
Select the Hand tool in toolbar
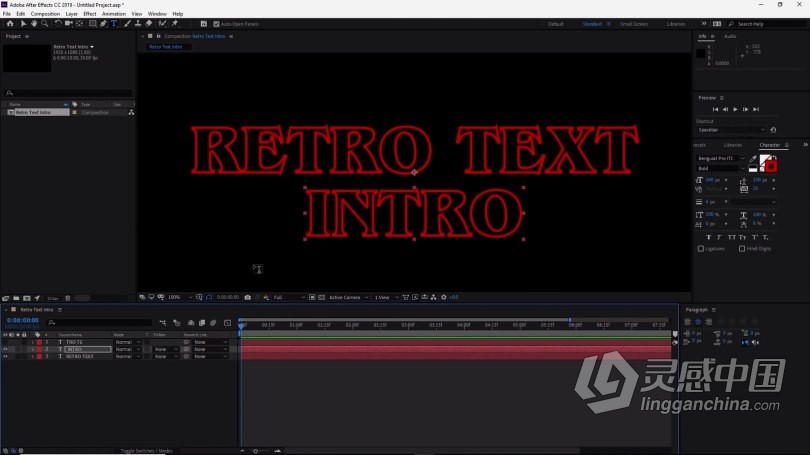33,23
